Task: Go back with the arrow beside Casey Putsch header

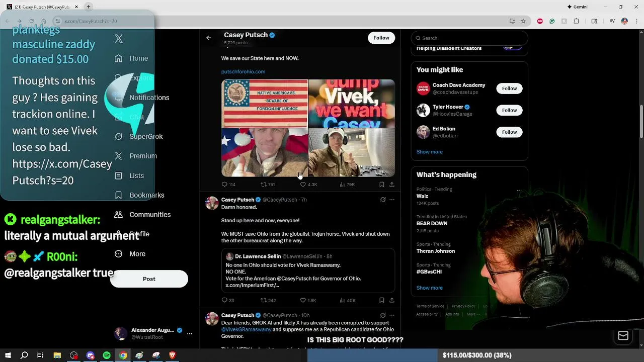Action: (x=208, y=38)
